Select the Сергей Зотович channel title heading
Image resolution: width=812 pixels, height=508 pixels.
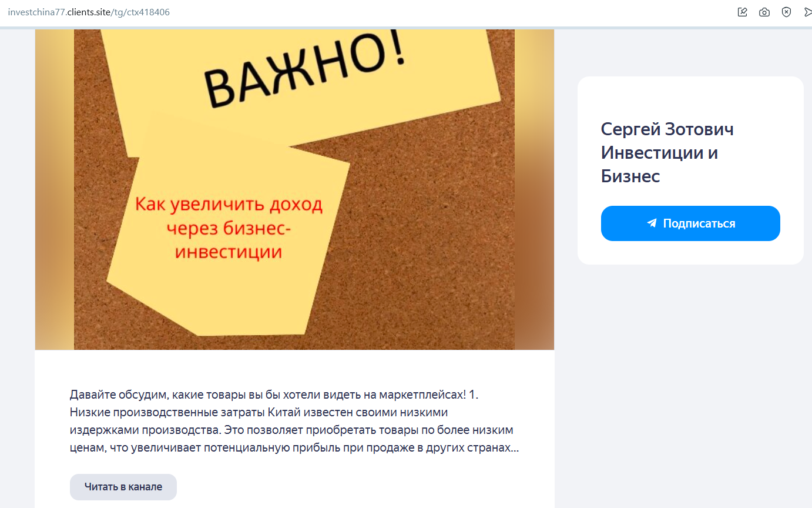coord(667,153)
